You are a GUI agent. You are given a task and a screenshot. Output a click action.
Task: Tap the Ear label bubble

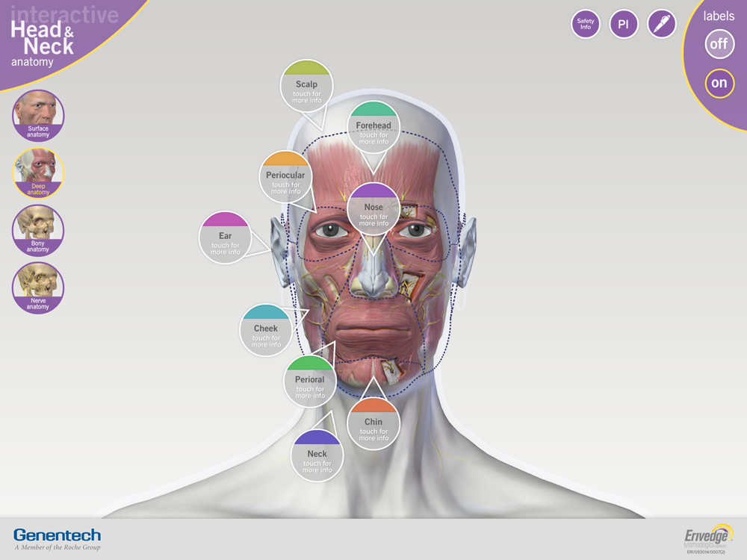tap(226, 237)
